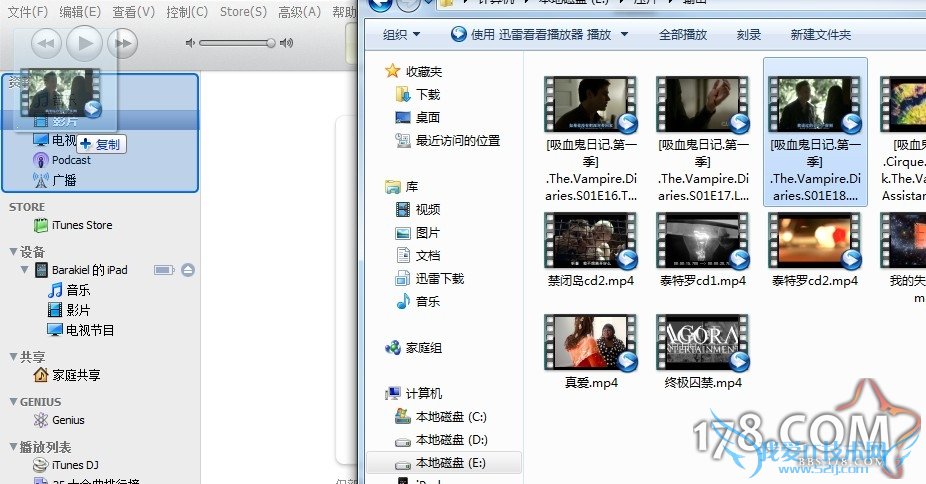Select 计算机 in Explorer navigation
926x484 pixels.
tap(413, 394)
